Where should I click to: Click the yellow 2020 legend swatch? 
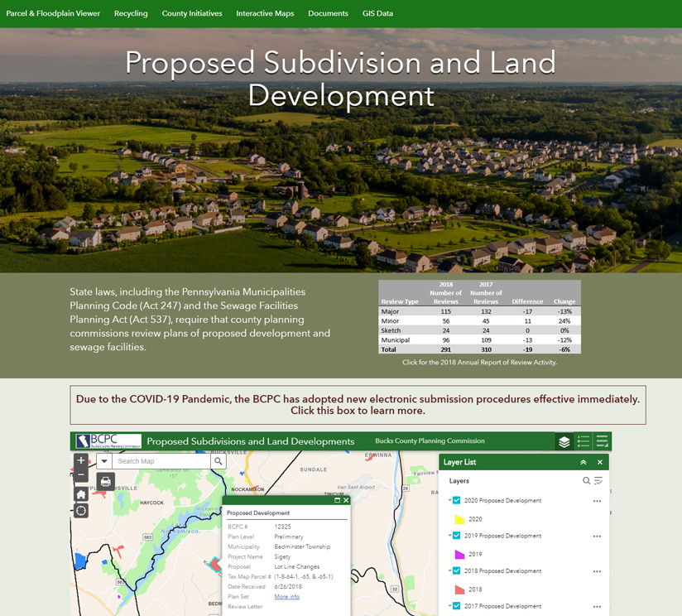tap(459, 519)
